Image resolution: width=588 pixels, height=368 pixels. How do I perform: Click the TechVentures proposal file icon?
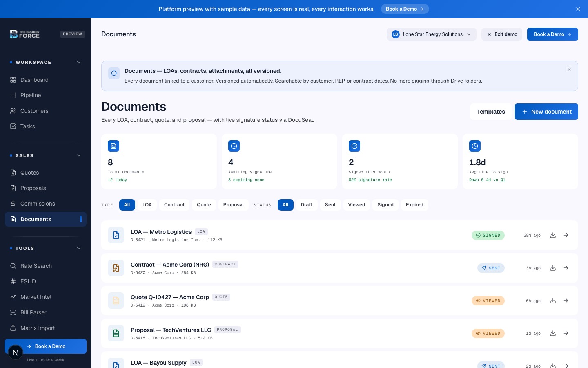point(116,333)
